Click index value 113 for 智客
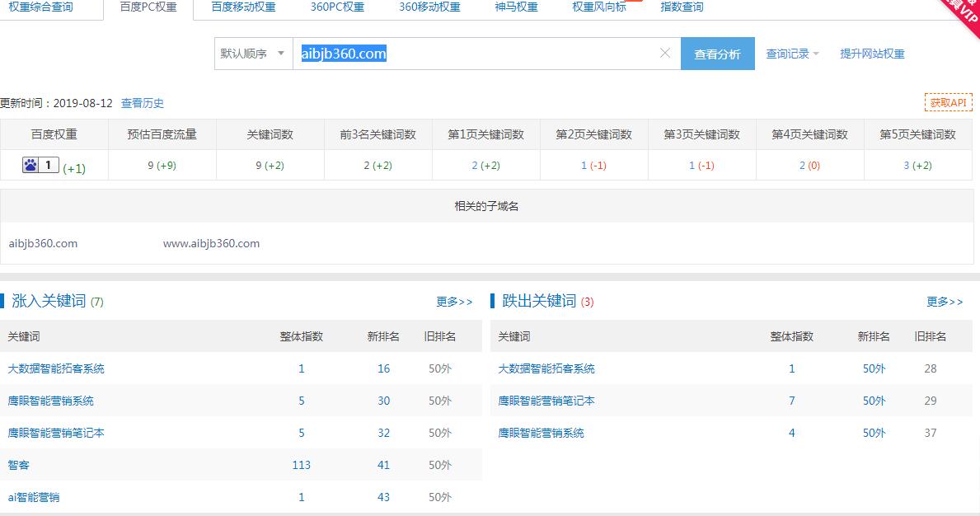The height and width of the screenshot is (516, 980). point(301,466)
